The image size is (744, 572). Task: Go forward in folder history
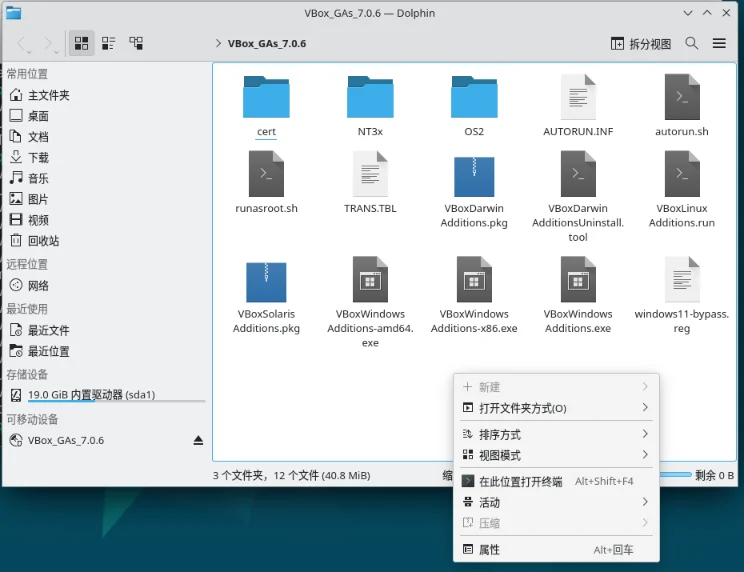tap(48, 44)
